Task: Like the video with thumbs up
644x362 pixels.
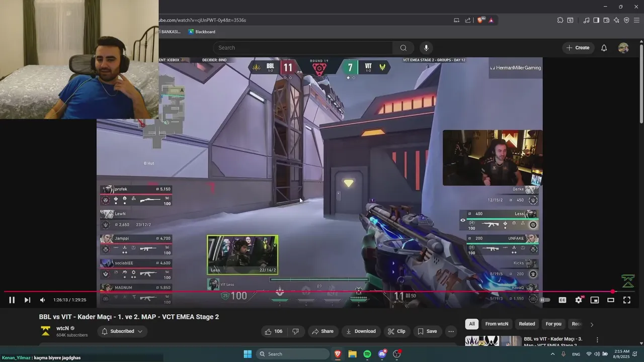Action: [x=274, y=331]
